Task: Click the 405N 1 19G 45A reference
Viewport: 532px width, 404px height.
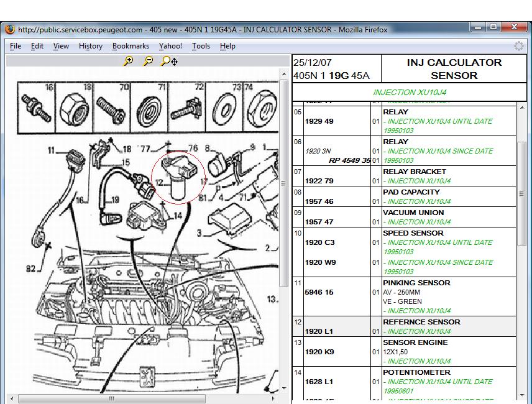Action: pos(331,76)
